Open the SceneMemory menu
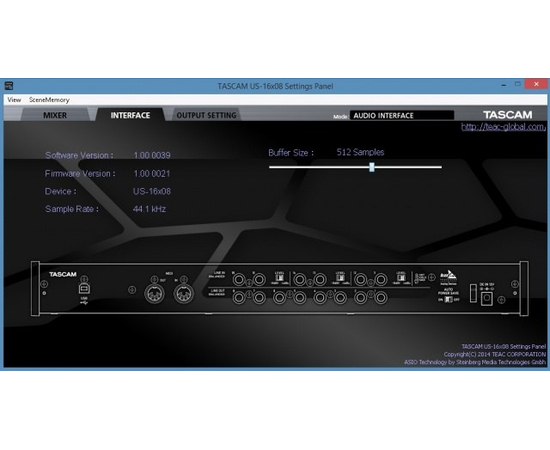 pyautogui.click(x=49, y=100)
